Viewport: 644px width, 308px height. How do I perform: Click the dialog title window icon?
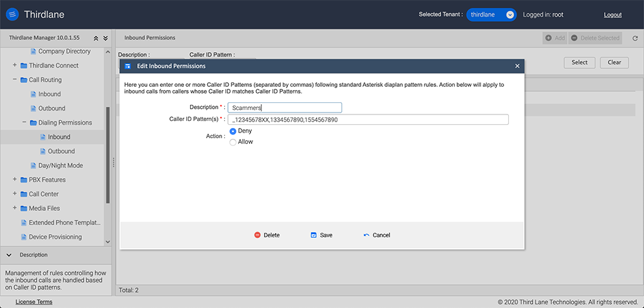tap(128, 66)
